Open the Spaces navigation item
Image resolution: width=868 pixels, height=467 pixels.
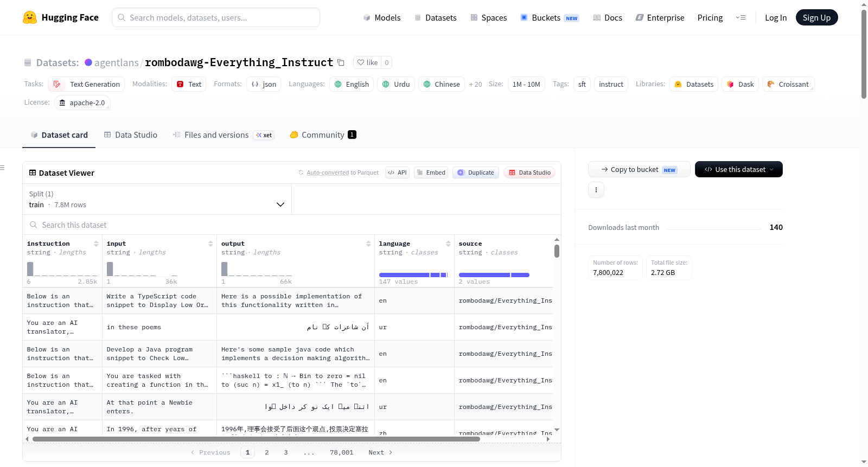click(489, 17)
